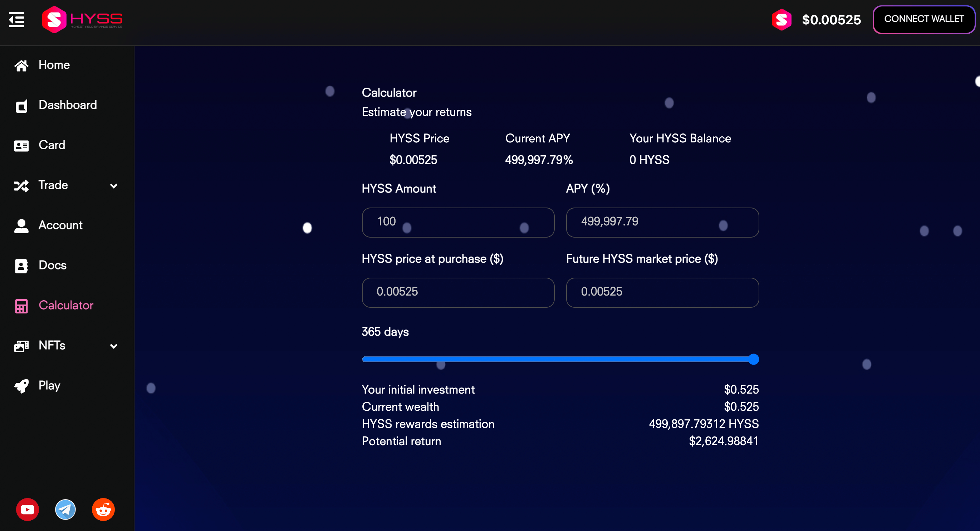Click the 365 days slider handle
The width and height of the screenshot is (980, 531).
pyautogui.click(x=753, y=359)
